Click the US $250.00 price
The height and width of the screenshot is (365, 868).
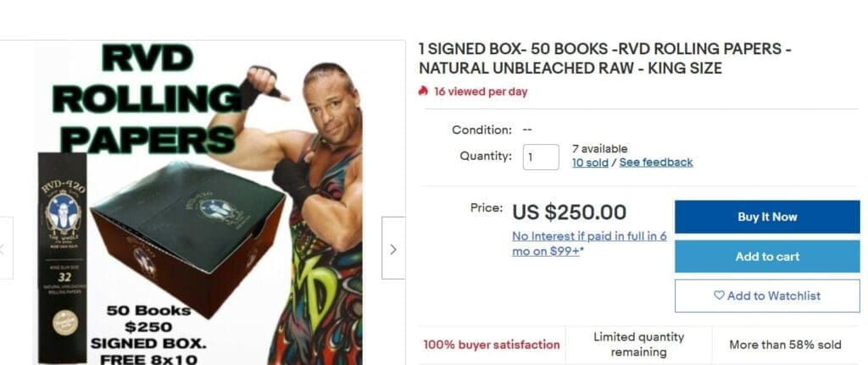pyautogui.click(x=569, y=212)
